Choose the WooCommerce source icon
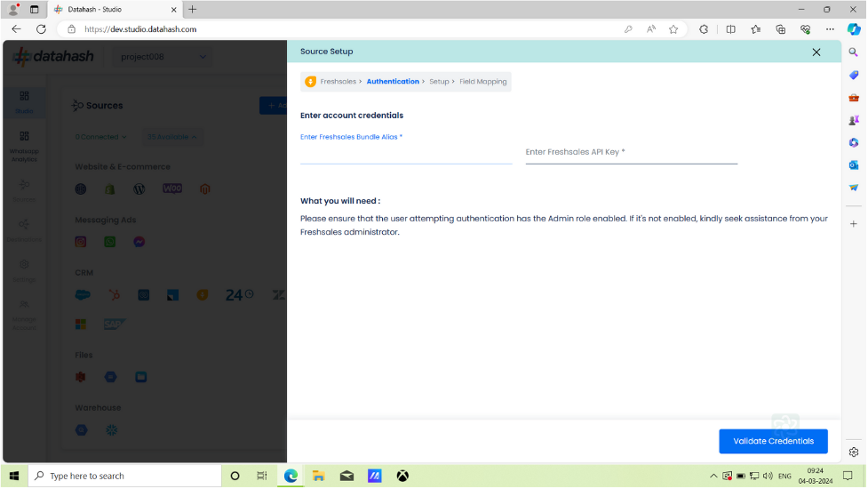The height and width of the screenshot is (489, 868). (x=172, y=188)
